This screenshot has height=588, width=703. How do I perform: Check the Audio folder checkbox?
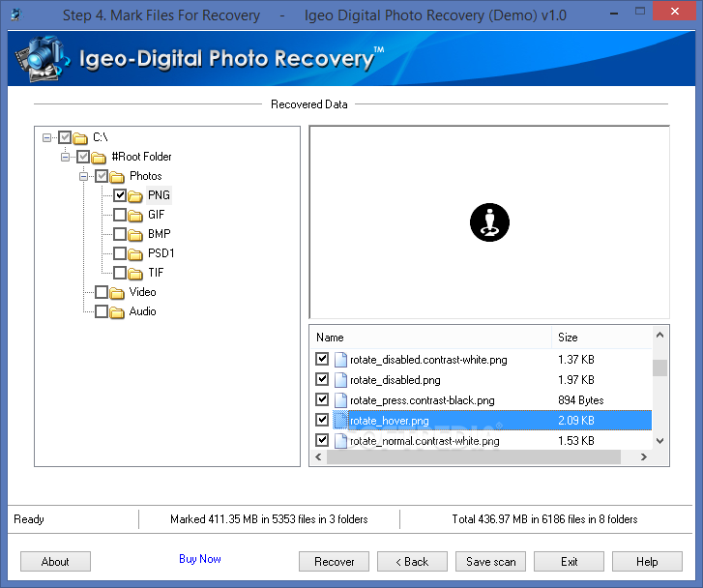tap(102, 311)
